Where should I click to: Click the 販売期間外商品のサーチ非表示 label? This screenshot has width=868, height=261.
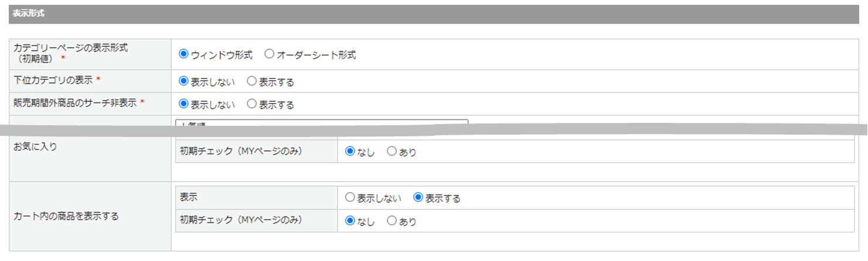(75, 102)
